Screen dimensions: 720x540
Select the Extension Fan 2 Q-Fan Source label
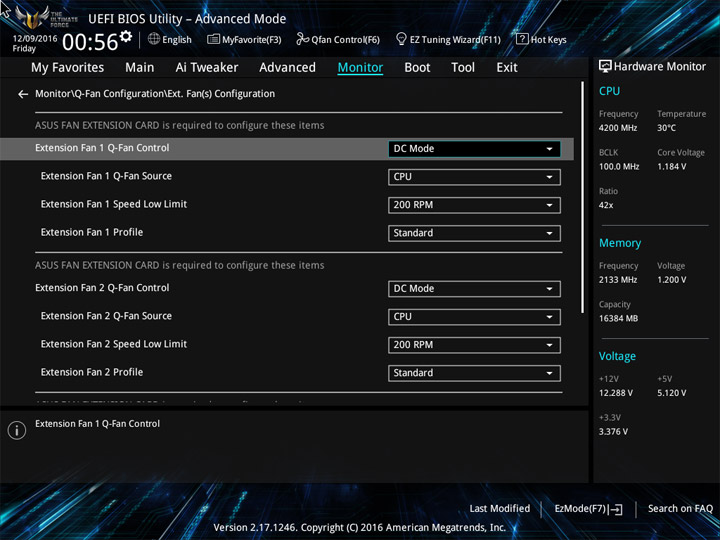tap(106, 316)
